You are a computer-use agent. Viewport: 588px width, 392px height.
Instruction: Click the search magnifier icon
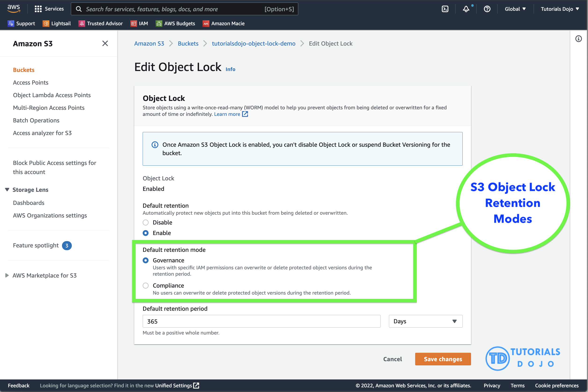[79, 9]
